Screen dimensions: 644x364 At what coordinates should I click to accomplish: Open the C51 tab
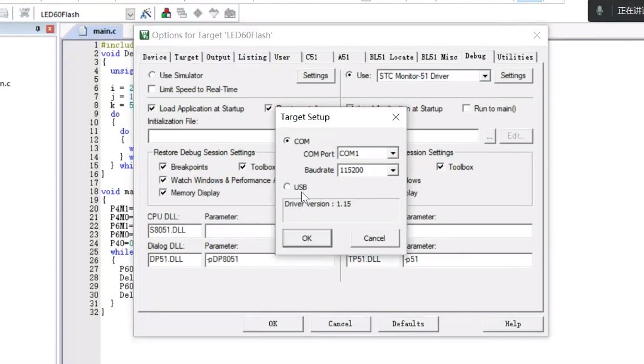pyautogui.click(x=312, y=57)
